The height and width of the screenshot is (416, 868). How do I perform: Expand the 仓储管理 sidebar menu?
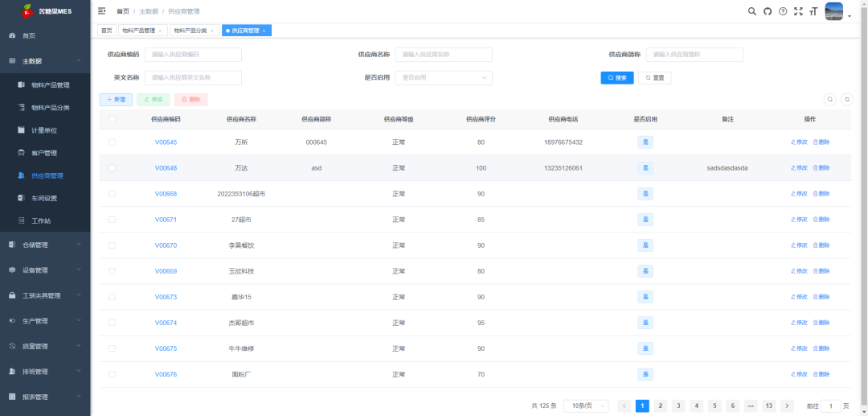click(45, 245)
